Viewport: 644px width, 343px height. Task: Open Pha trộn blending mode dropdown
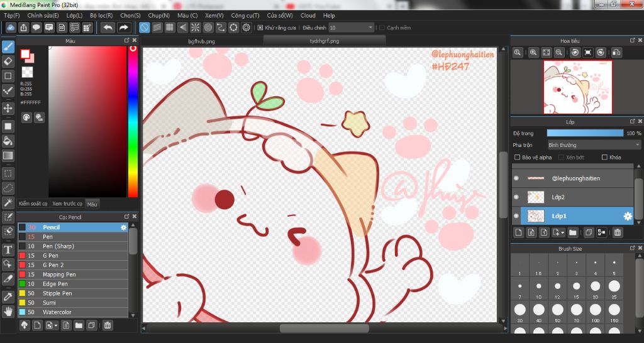coord(594,145)
